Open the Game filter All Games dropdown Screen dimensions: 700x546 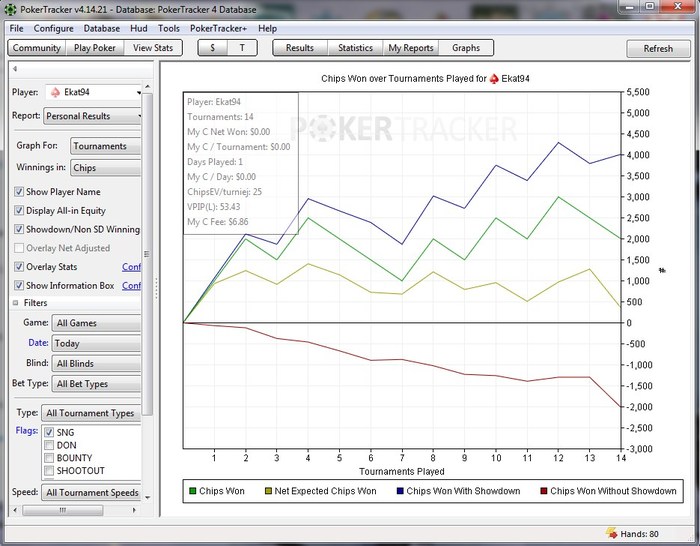point(96,323)
